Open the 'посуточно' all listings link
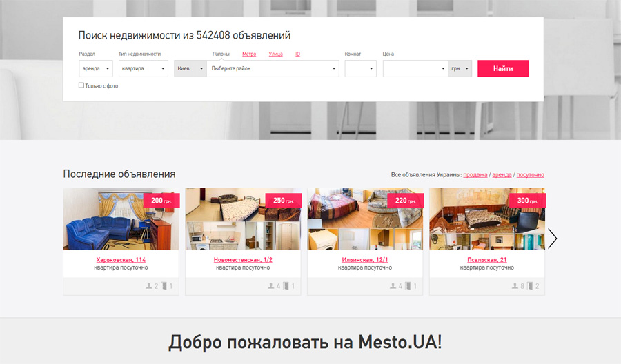621x364 pixels. pos(530,175)
